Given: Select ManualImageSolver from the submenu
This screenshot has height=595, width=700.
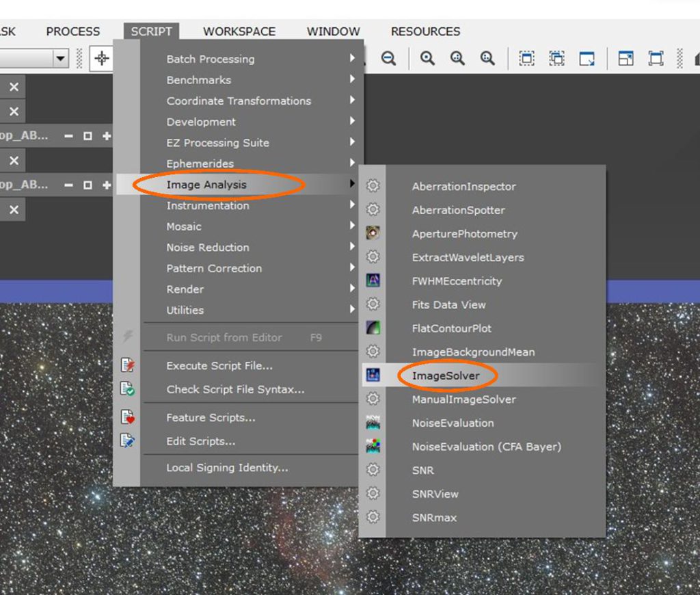Looking at the screenshot, I should tap(463, 399).
